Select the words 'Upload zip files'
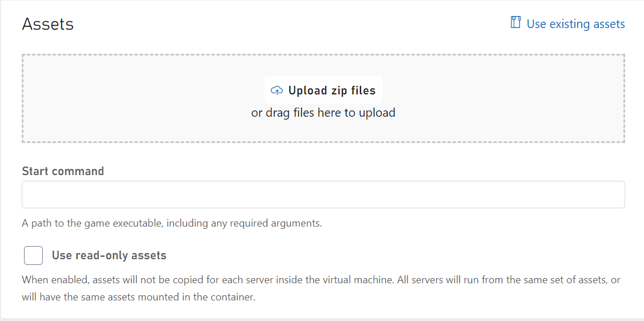 pyautogui.click(x=332, y=90)
